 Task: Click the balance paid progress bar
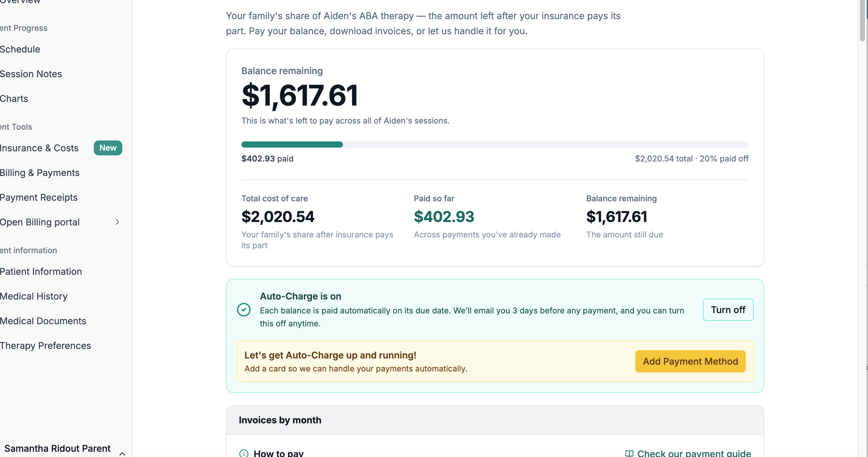(x=495, y=145)
